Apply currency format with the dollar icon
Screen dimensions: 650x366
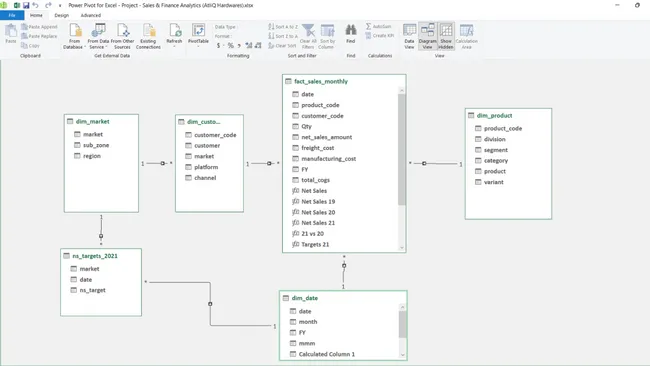pos(219,46)
